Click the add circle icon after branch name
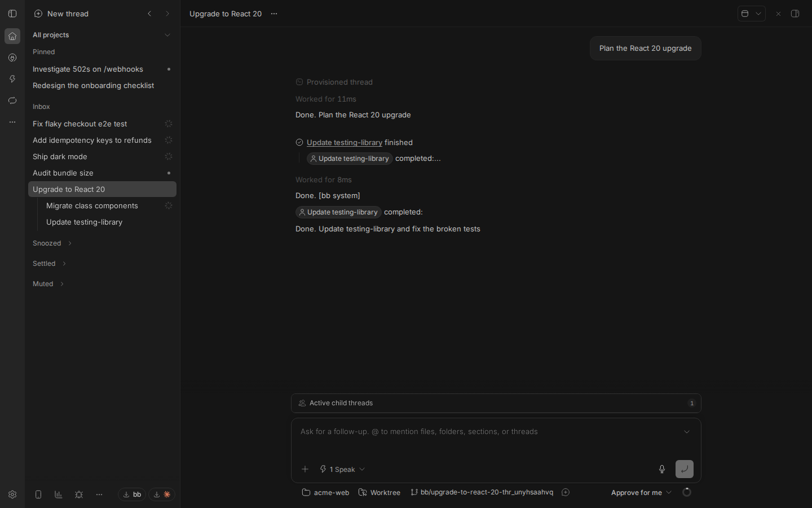 point(566,492)
